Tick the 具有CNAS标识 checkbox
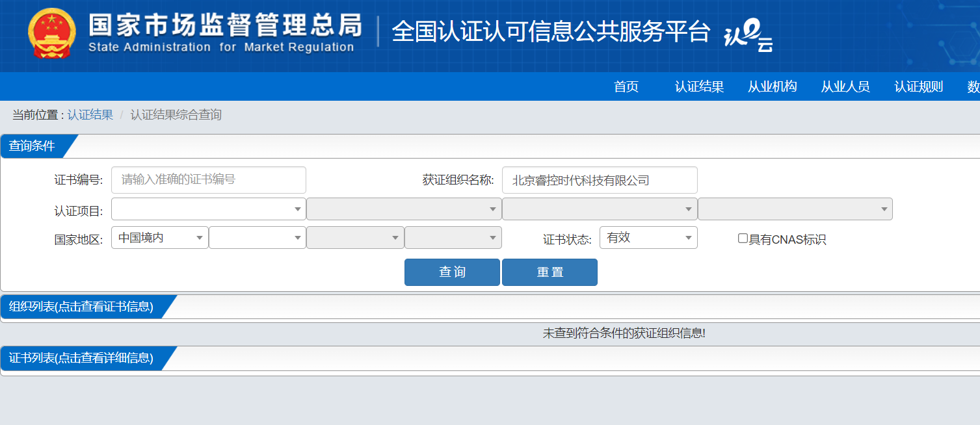Image resolution: width=980 pixels, height=425 pixels. (x=743, y=238)
